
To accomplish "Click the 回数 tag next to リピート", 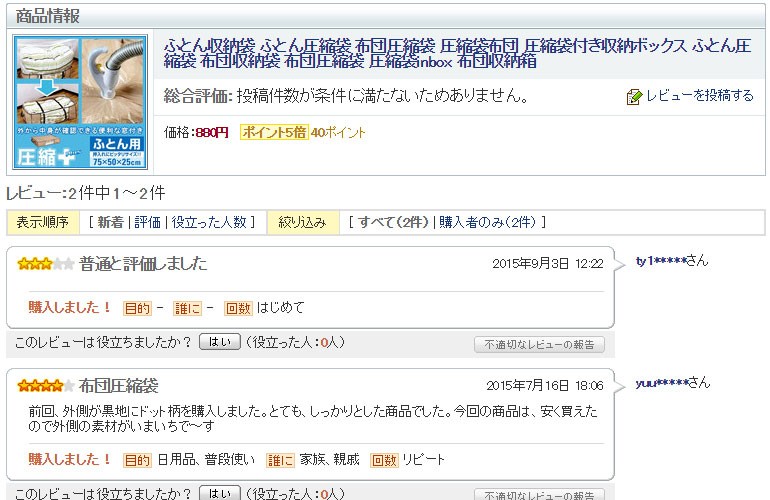I will [x=384, y=460].
